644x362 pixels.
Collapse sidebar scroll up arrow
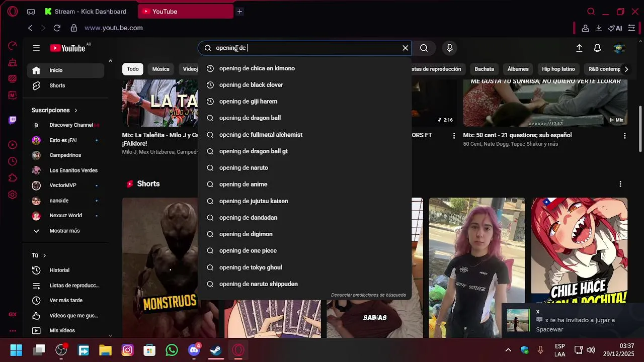(x=110, y=61)
